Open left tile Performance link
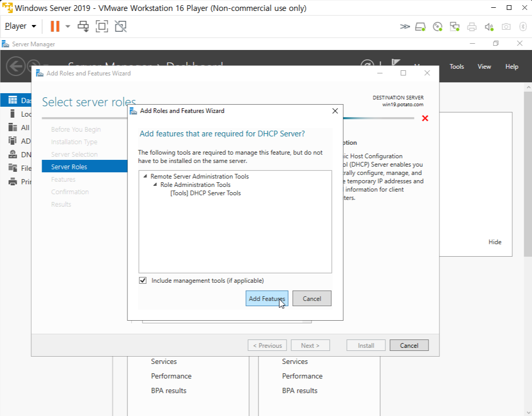532x416 pixels. 171,376
